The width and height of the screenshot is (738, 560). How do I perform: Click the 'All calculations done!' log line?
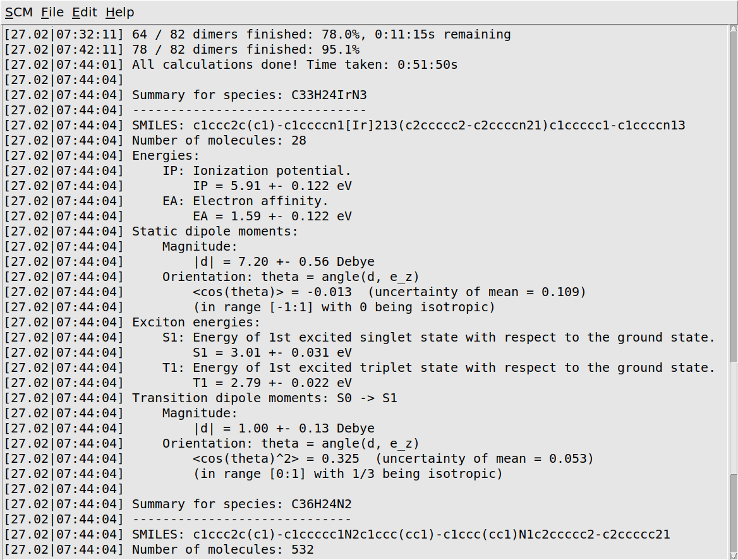click(x=294, y=64)
